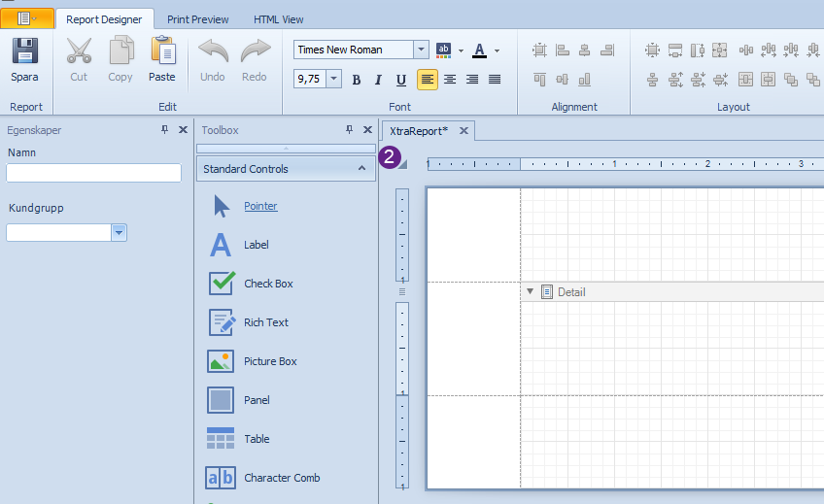This screenshot has width=824, height=504.
Task: Switch to the Print Preview tab
Action: pos(197,19)
